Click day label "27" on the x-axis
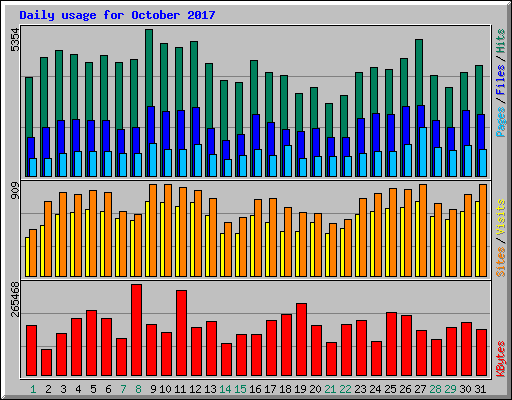 (420, 389)
